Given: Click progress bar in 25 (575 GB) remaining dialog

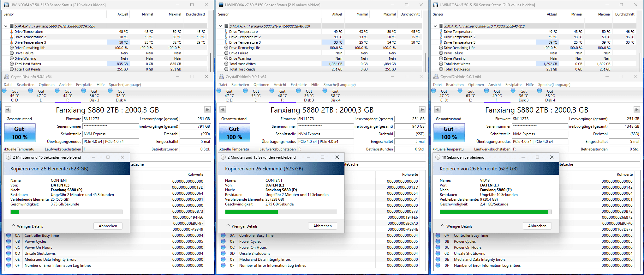Looking at the screenshot, I should (66, 212).
